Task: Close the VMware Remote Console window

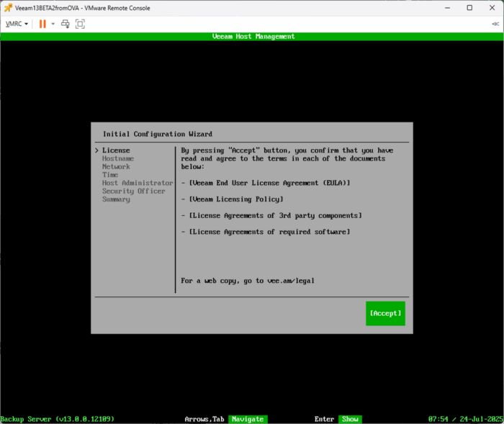Action: 492,8
